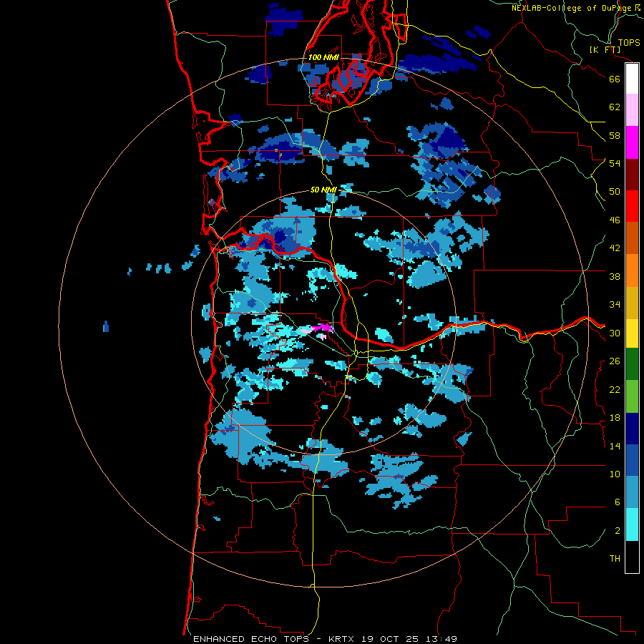Click the legend value "62"
The image size is (644, 644).
click(615, 107)
